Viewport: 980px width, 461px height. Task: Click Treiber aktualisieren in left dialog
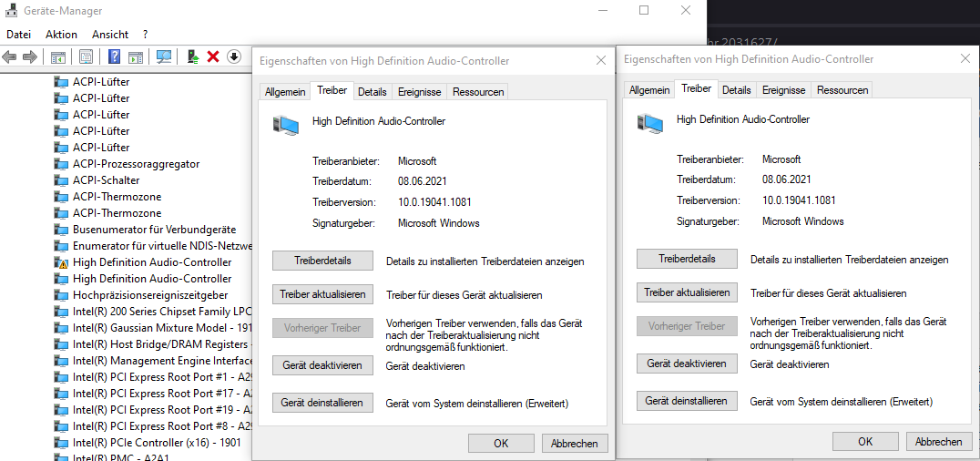tap(322, 294)
